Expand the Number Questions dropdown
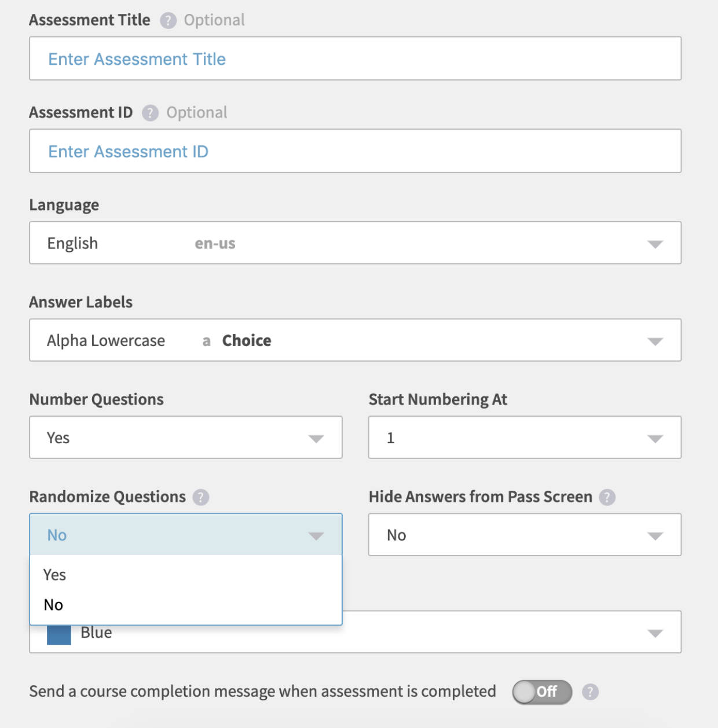The image size is (718, 728). (186, 437)
